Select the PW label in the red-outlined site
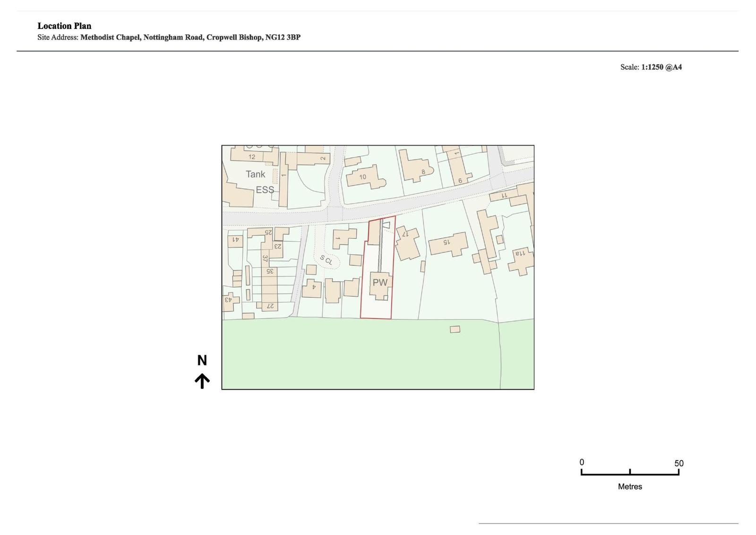The width and height of the screenshot is (756, 535). click(380, 283)
